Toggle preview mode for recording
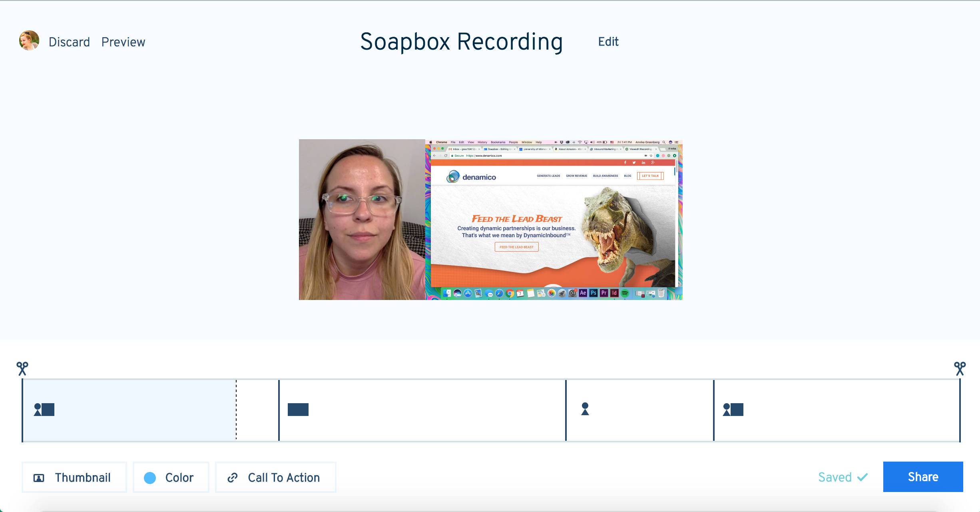Viewport: 980px width, 512px height. click(123, 42)
